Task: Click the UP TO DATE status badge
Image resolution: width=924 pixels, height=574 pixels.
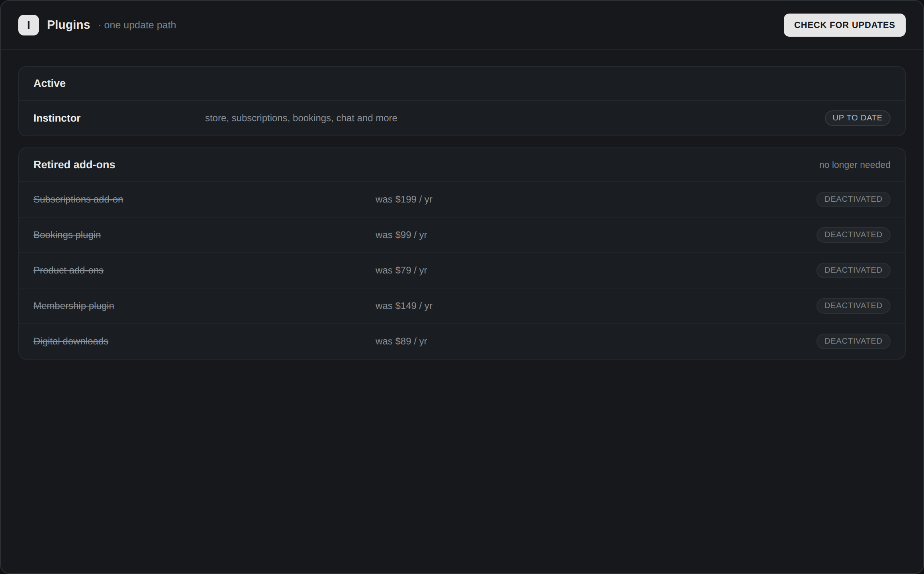Action: click(x=857, y=118)
